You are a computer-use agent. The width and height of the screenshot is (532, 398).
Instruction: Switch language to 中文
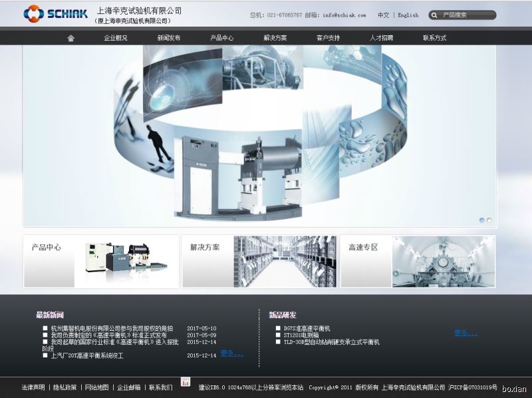tap(384, 15)
